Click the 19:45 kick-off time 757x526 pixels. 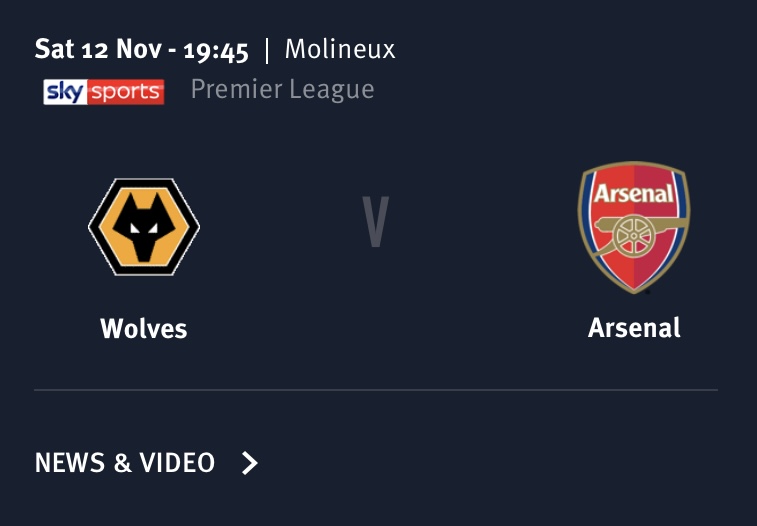(x=216, y=50)
